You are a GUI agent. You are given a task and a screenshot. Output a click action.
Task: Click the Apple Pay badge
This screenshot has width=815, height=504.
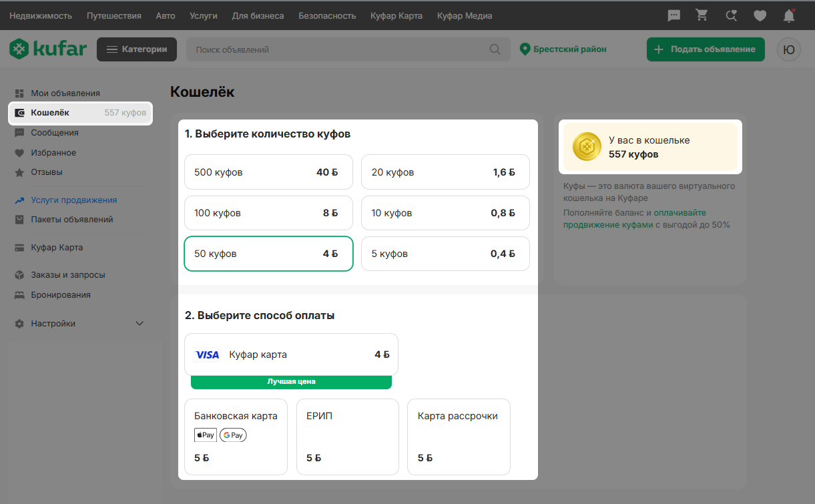[206, 435]
